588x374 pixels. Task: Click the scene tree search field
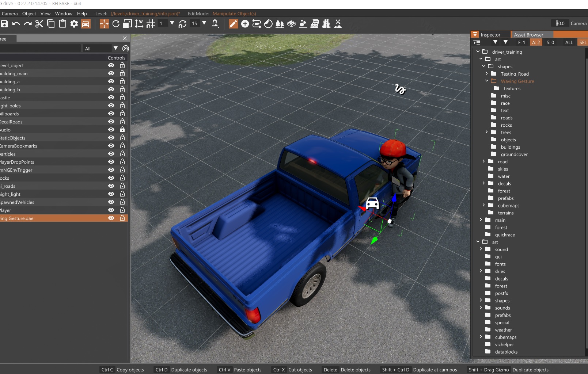[x=40, y=48]
